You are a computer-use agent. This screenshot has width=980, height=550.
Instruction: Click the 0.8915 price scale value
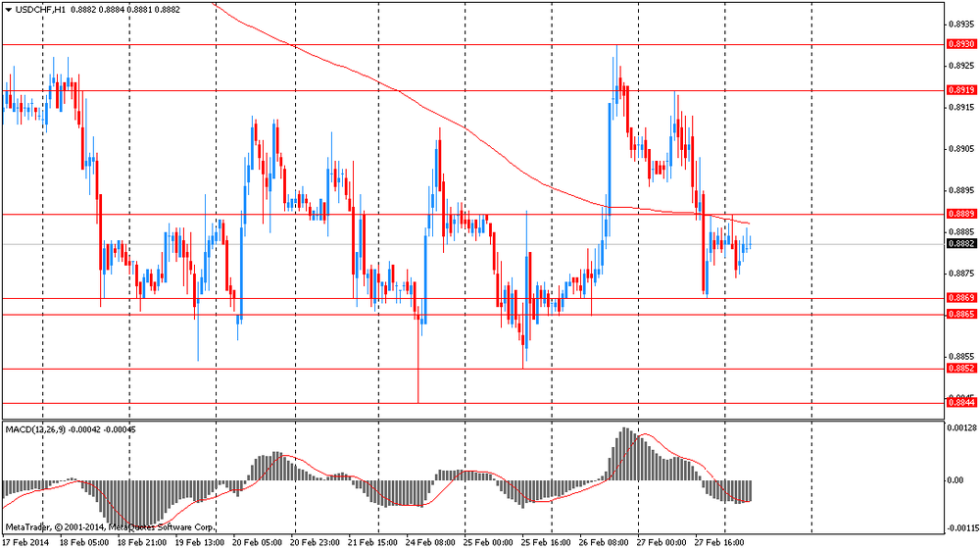961,108
